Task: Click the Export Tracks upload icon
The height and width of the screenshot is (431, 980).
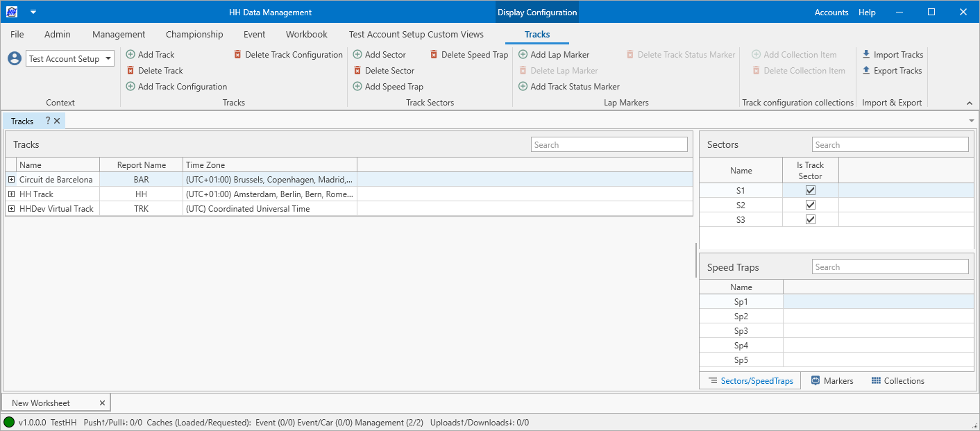Action: 866,71
